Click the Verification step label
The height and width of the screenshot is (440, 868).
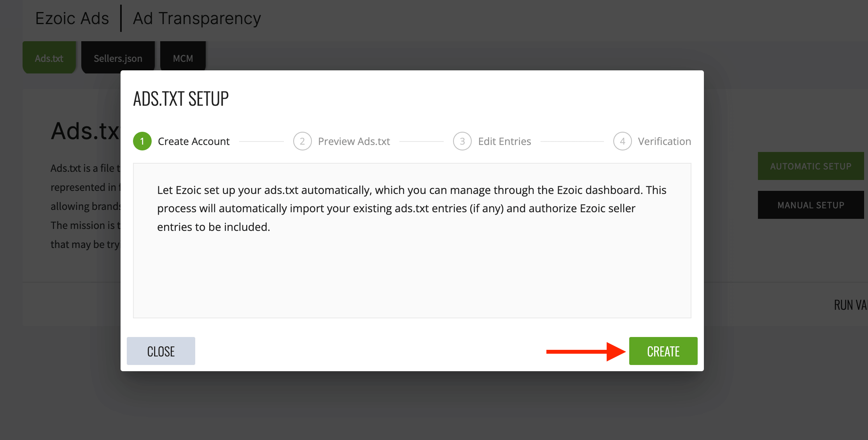(665, 141)
